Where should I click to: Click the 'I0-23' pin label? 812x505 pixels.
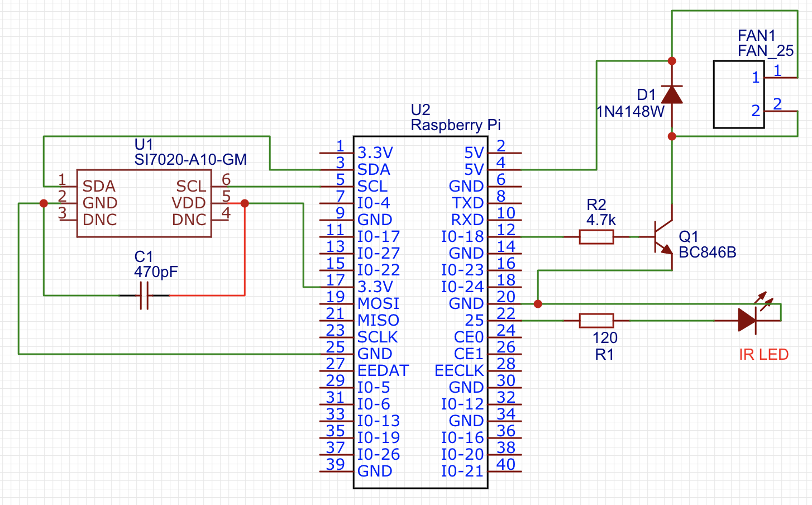click(462, 270)
